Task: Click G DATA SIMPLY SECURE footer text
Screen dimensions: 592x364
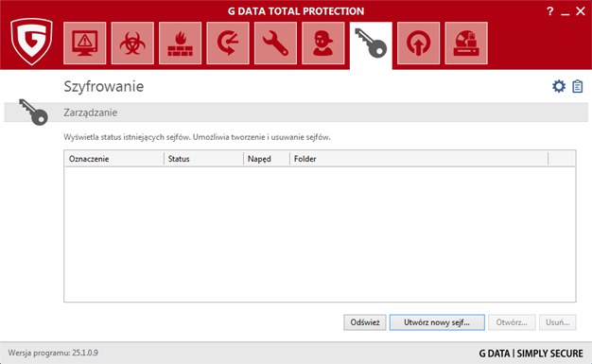Action: [531, 354]
